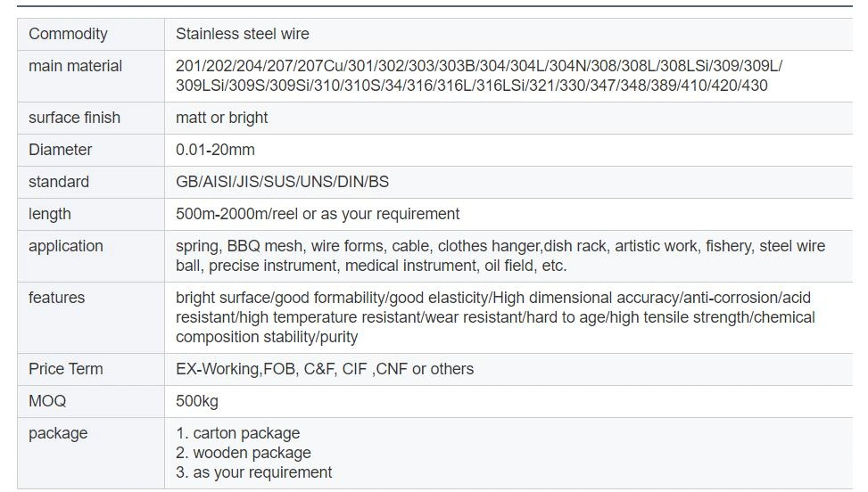Click the main material label
The image size is (868, 492).
[x=75, y=66]
